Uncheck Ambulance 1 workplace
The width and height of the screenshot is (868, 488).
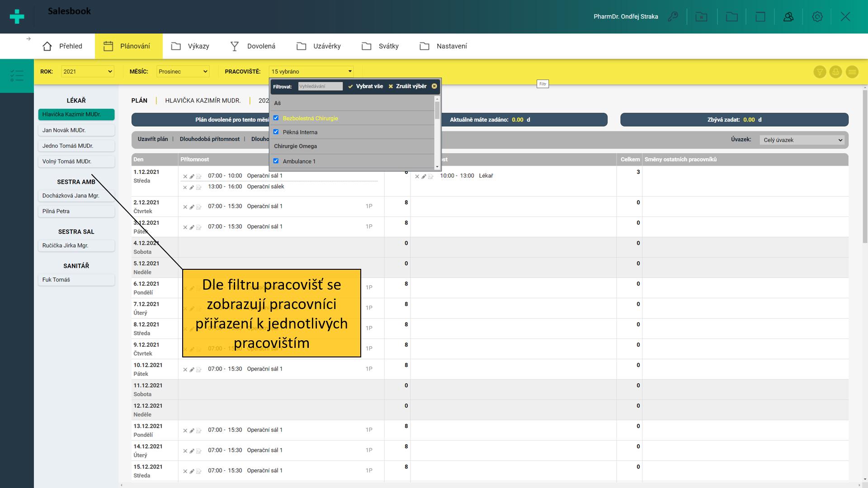coord(276,161)
